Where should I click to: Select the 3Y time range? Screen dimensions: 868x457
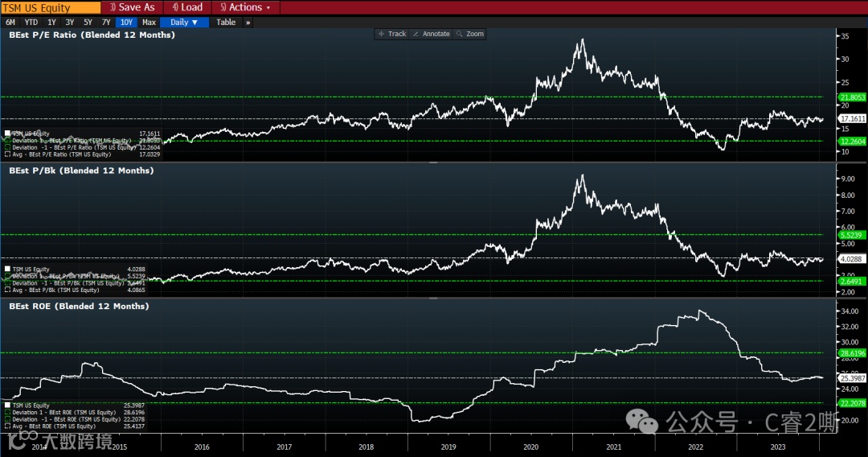click(x=70, y=23)
